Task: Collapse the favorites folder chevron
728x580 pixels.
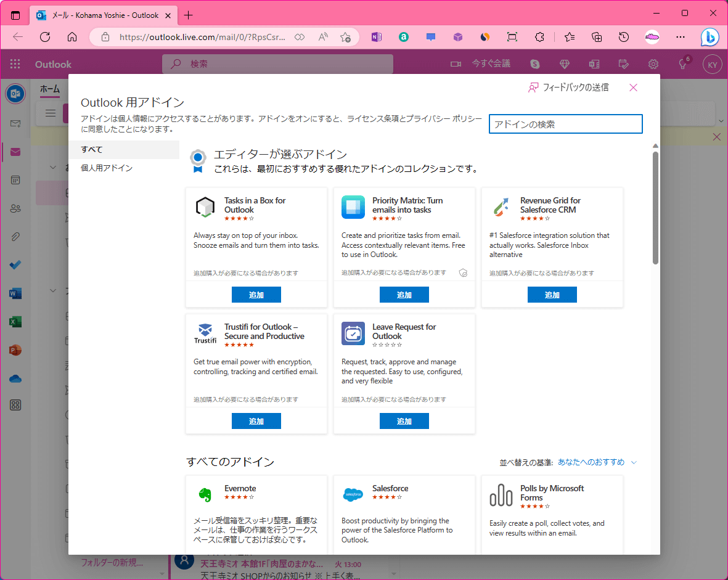Action: click(53, 167)
